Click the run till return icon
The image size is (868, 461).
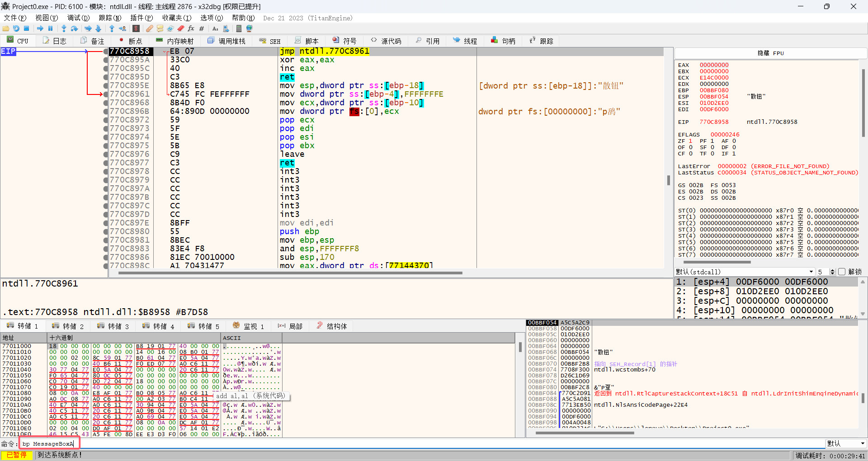[112, 28]
